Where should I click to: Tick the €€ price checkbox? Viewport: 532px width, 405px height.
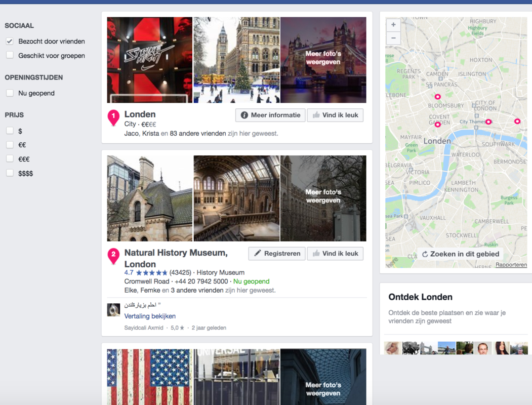[x=10, y=145]
